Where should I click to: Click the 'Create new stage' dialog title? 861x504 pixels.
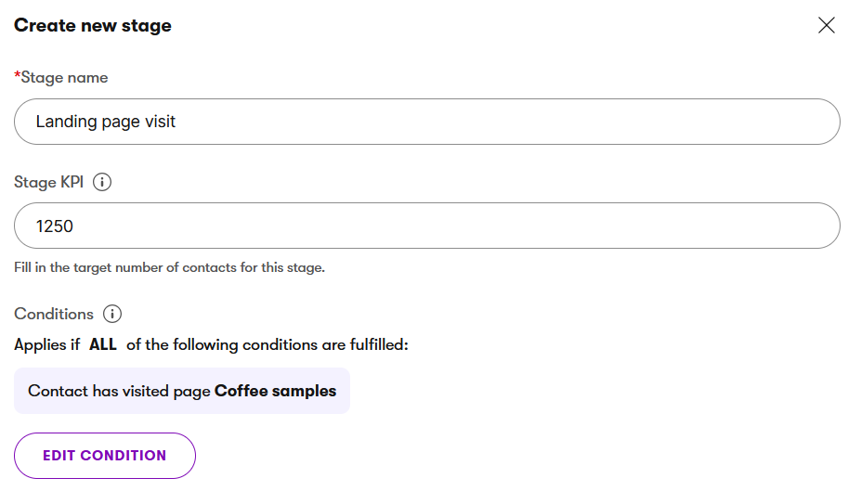[93, 26]
